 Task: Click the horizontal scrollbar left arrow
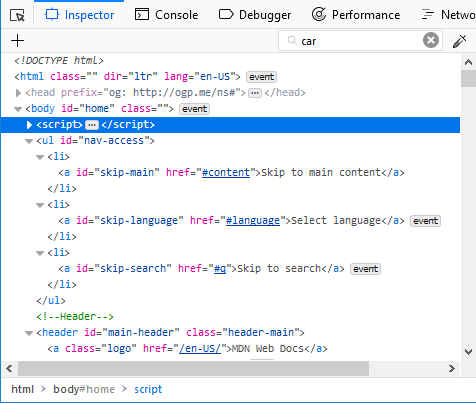(9, 369)
